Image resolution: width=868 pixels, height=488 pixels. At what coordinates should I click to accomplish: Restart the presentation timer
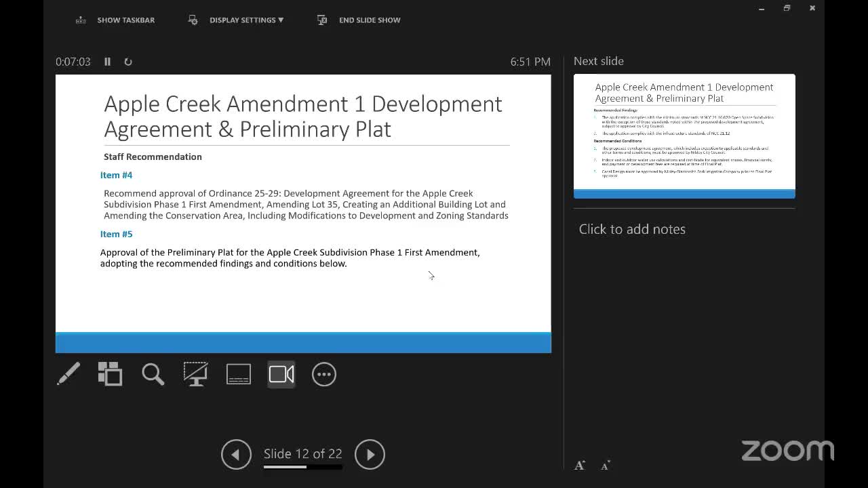(127, 62)
